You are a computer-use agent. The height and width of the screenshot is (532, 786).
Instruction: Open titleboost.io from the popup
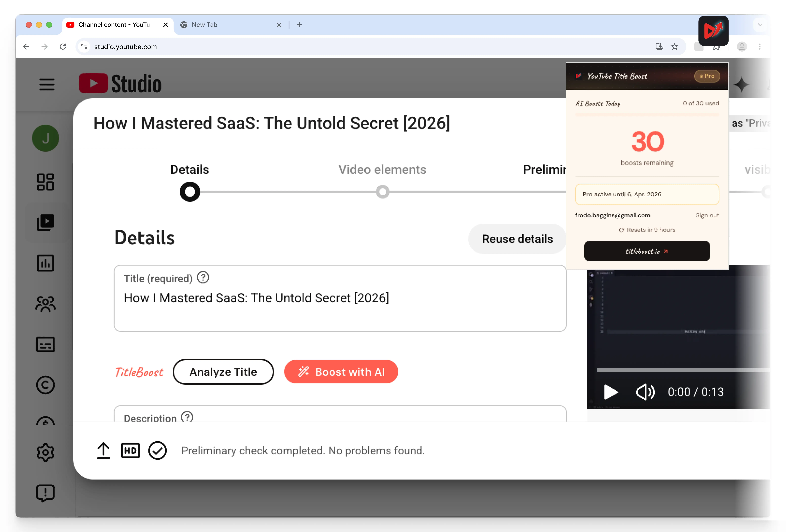(x=647, y=251)
